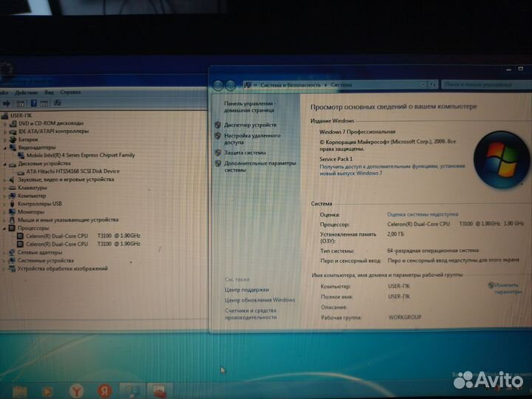This screenshot has width=532, height=399.
Task: Open Центр обновления Windows link
Action: 260,300
